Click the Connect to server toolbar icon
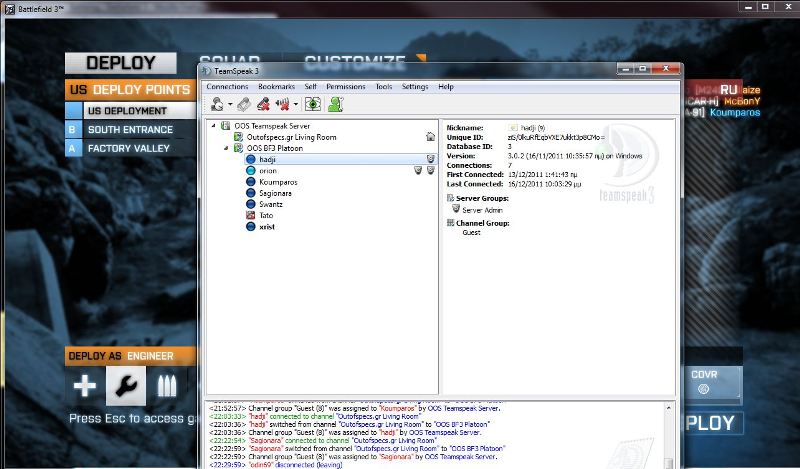The image size is (800, 469). (x=217, y=104)
